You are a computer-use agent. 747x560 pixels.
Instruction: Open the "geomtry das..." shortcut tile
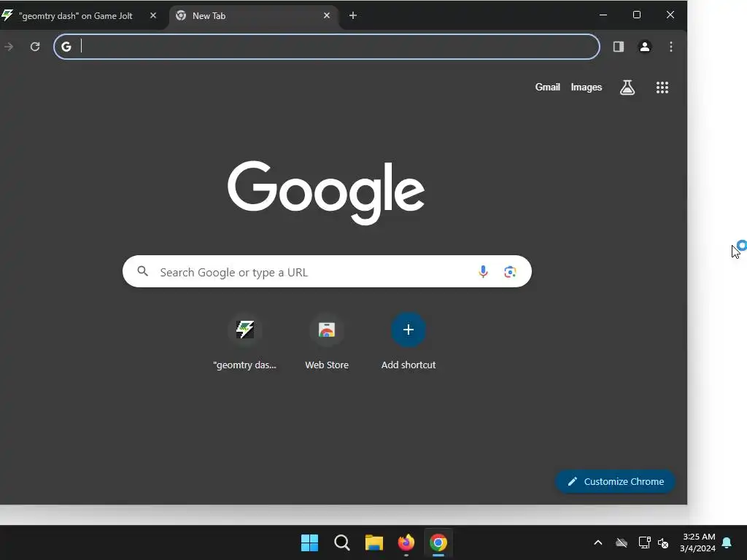[x=245, y=342]
